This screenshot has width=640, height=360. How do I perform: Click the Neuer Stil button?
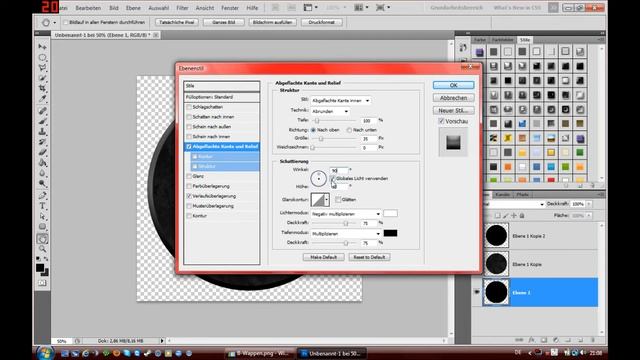pyautogui.click(x=453, y=111)
